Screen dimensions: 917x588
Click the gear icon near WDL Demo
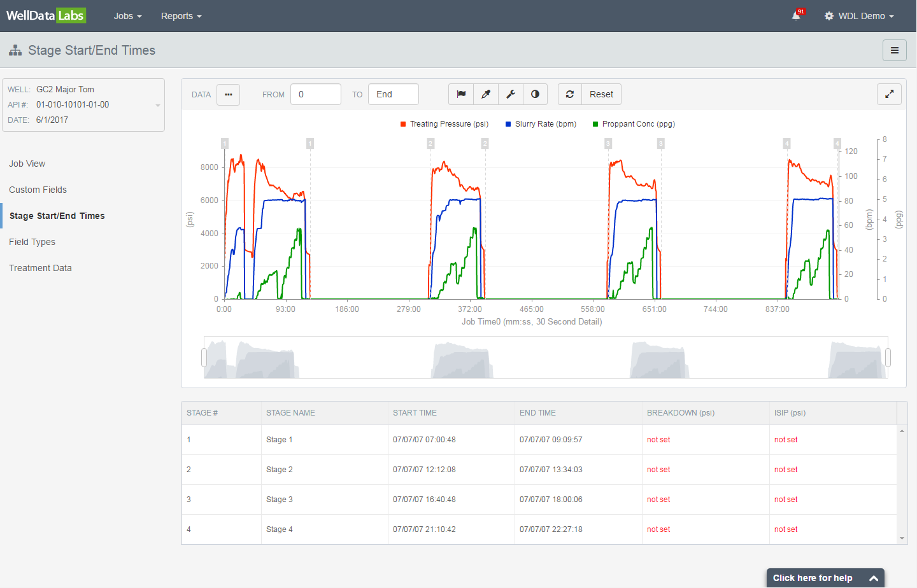[x=829, y=16]
